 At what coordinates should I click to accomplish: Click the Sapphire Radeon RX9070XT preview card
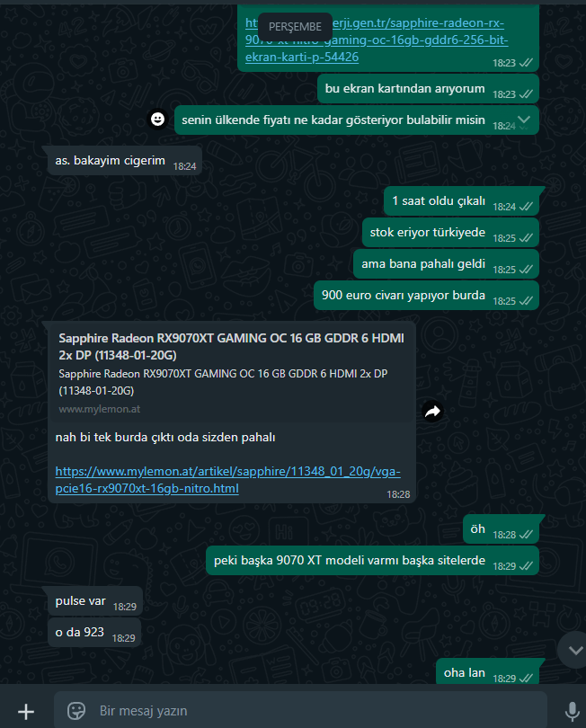click(232, 372)
